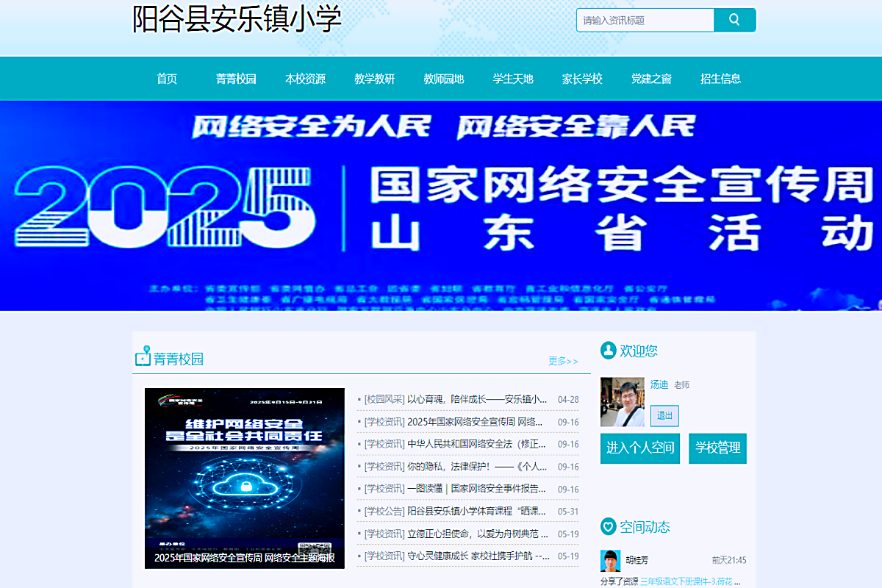The height and width of the screenshot is (588, 882).
Task: Click the 进入个人空间 button
Action: click(640, 448)
